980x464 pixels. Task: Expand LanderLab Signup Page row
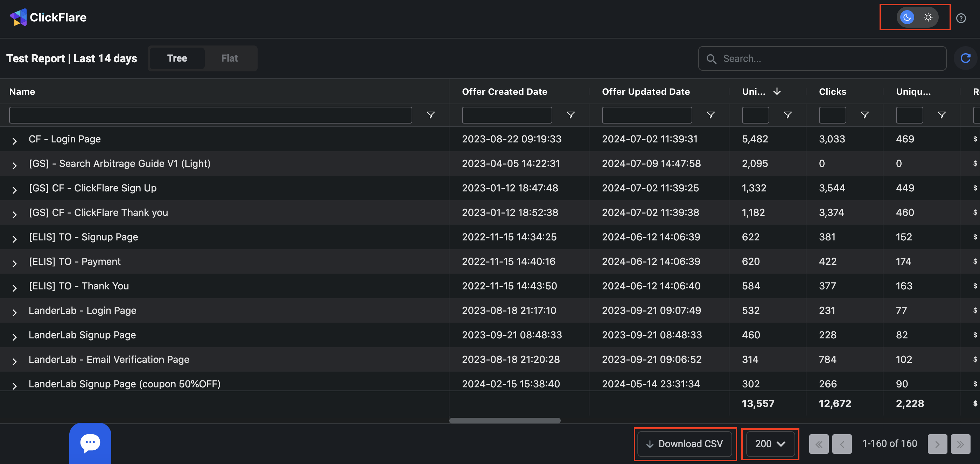(x=14, y=337)
